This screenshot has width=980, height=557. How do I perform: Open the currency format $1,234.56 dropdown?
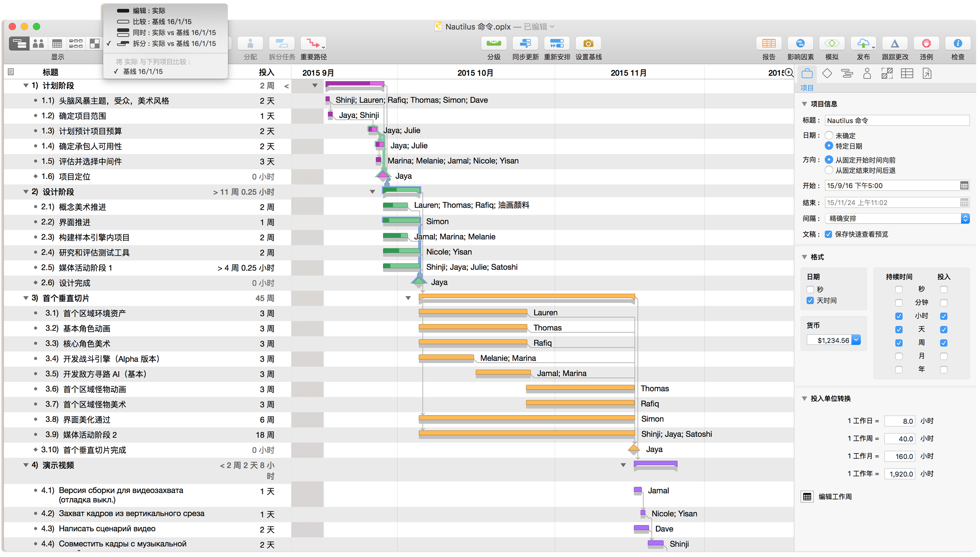(x=856, y=340)
